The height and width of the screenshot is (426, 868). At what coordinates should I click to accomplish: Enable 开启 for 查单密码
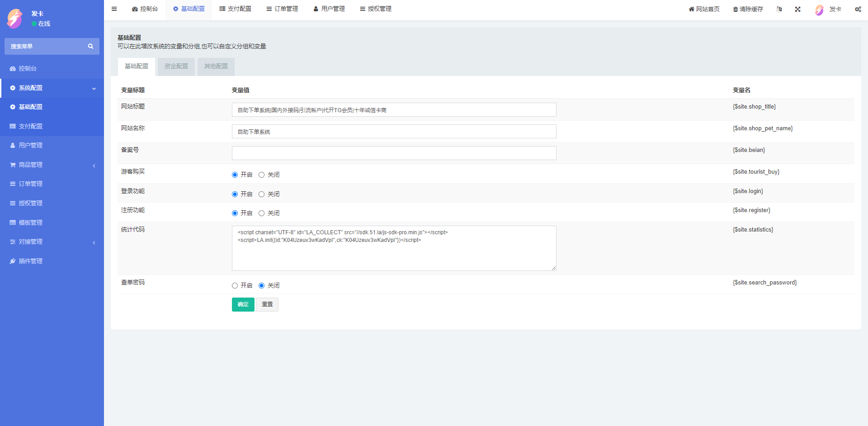[x=235, y=286]
